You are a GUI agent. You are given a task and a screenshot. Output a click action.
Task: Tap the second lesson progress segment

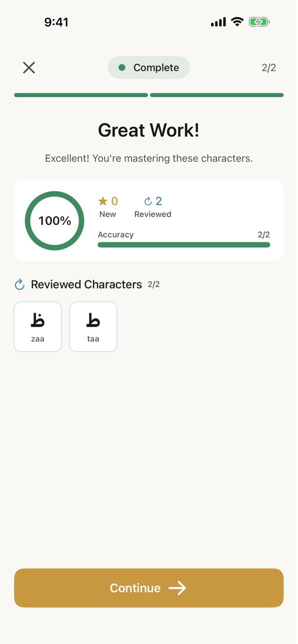217,95
